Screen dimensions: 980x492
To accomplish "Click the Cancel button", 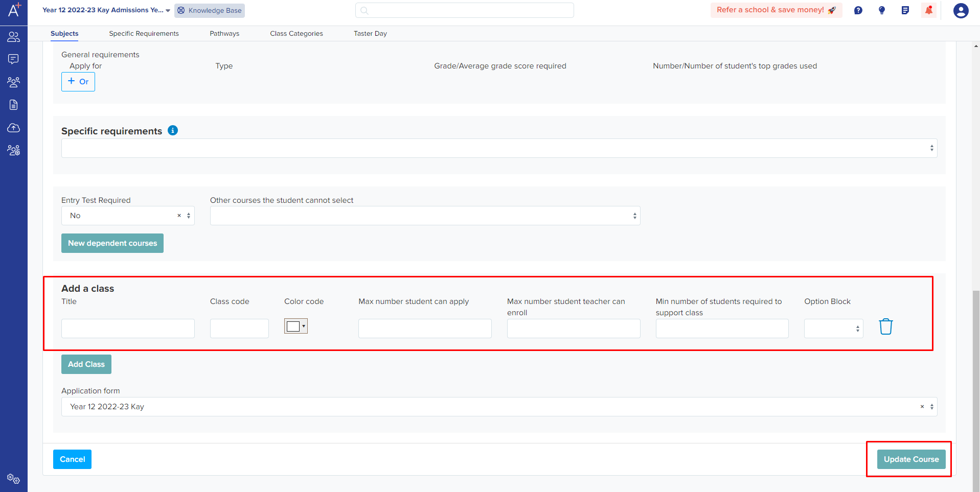I will pyautogui.click(x=73, y=459).
